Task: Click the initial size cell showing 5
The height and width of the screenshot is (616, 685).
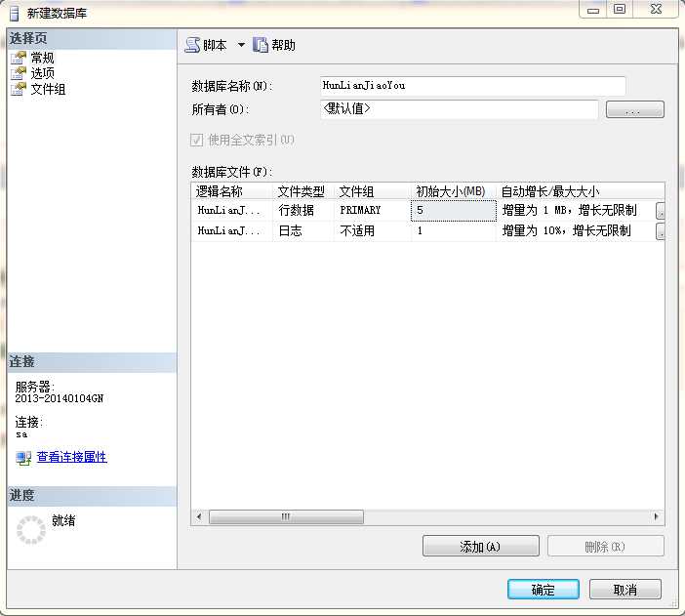Action: (454, 211)
